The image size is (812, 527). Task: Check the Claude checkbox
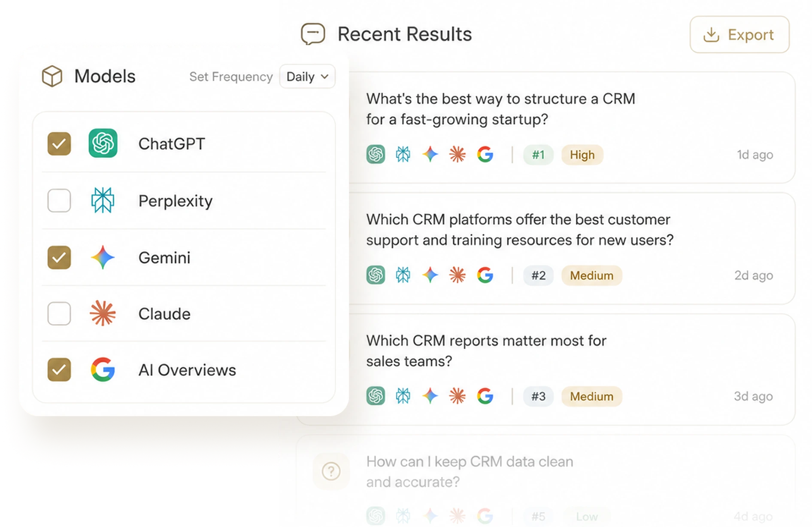59,314
